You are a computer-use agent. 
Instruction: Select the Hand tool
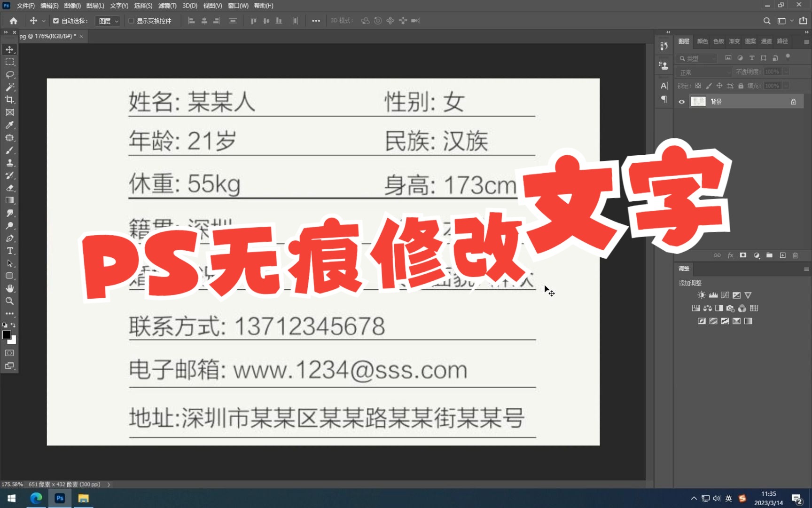click(x=9, y=288)
